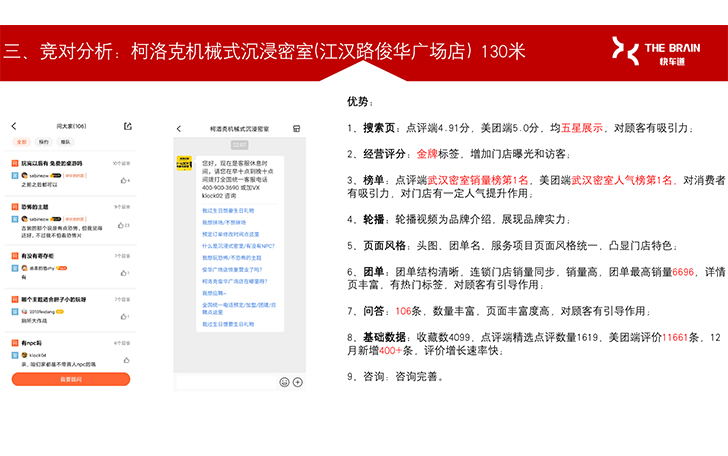The image size is (728, 456).
Task: Tap orange Q icon beside 恐怖的主题
Action: click(x=15, y=207)
